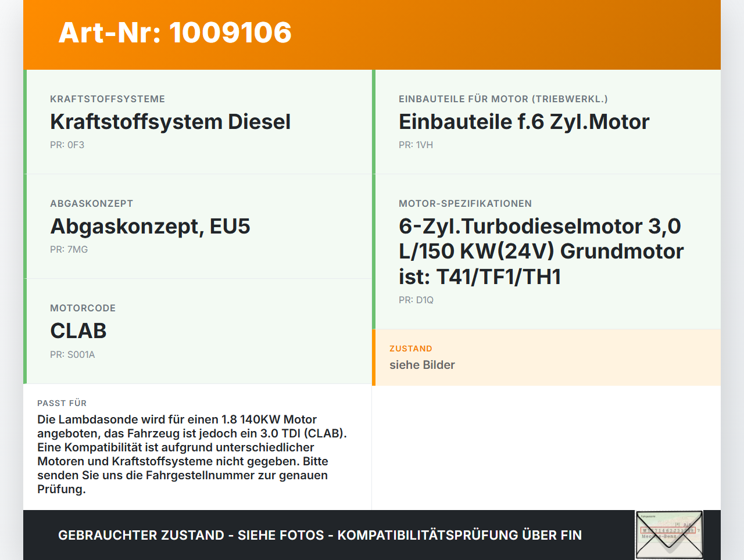Open the Einbauteile f.6 Zyl.Motor entry
Viewport: 744px width, 560px height.
pos(524,122)
